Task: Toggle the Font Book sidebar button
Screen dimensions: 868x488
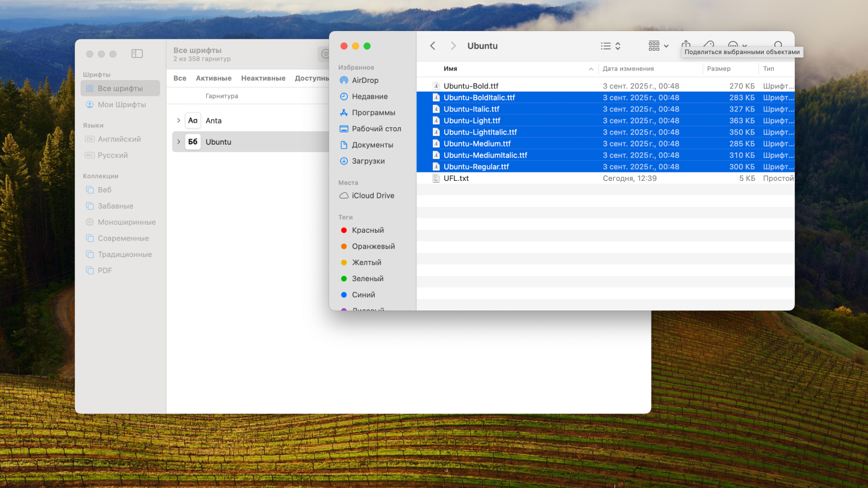Action: [137, 54]
